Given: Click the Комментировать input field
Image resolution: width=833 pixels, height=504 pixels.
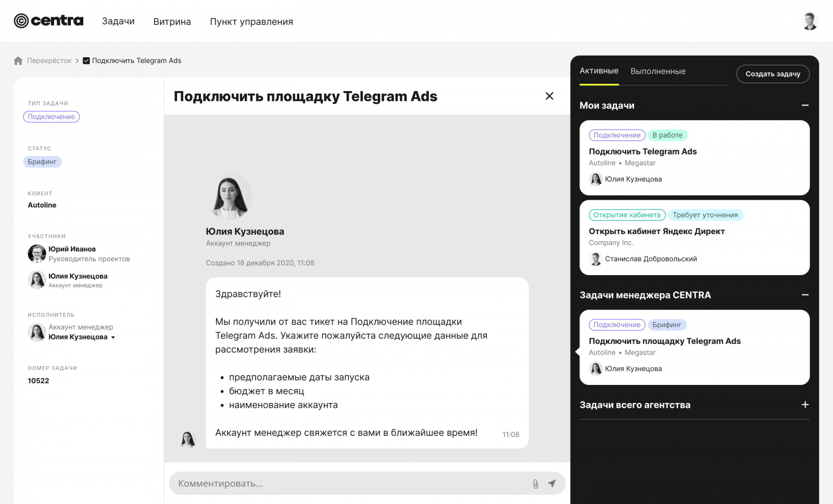Looking at the screenshot, I should [367, 484].
